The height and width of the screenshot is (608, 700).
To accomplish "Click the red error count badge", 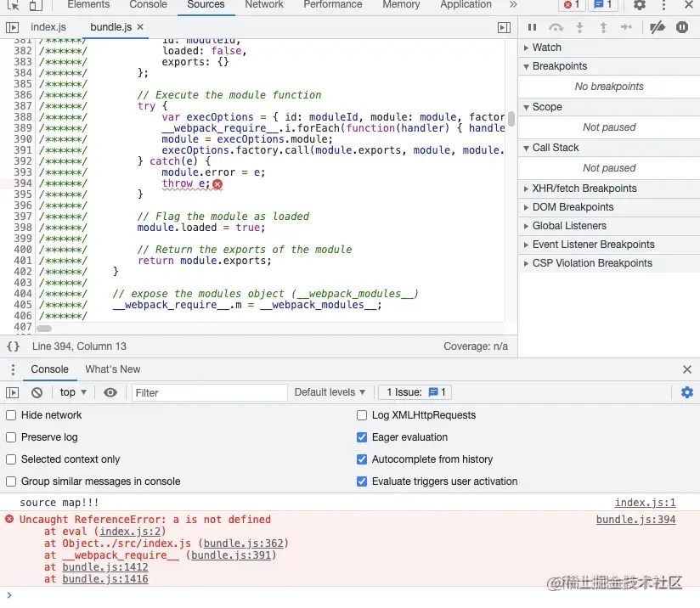I will pyautogui.click(x=572, y=4).
